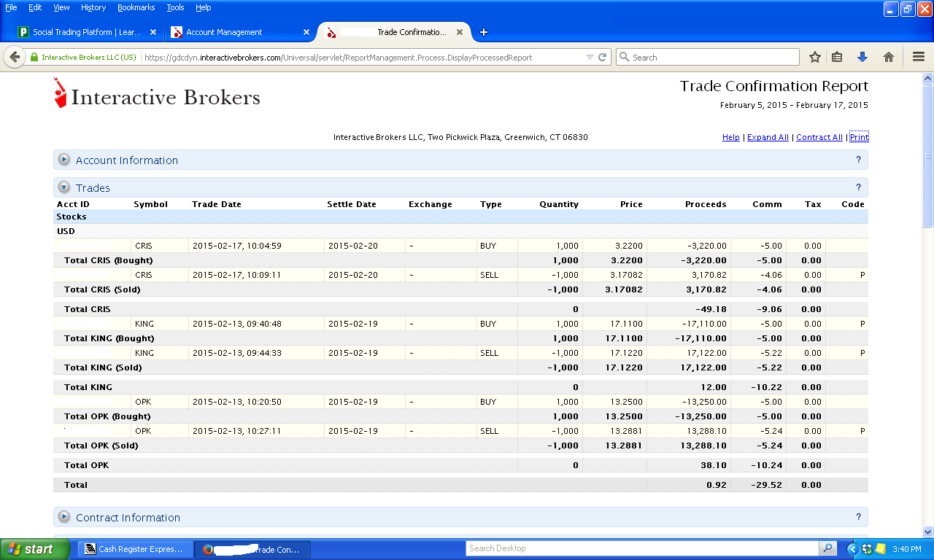Click the total proceeds value 0.92
Viewport: 934px width, 560px height.
tap(717, 485)
